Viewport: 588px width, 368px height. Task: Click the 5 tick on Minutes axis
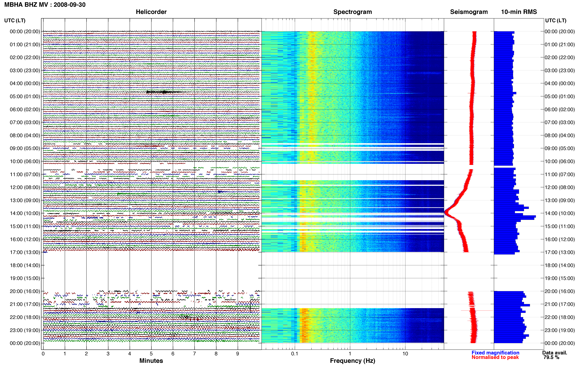coord(151,354)
